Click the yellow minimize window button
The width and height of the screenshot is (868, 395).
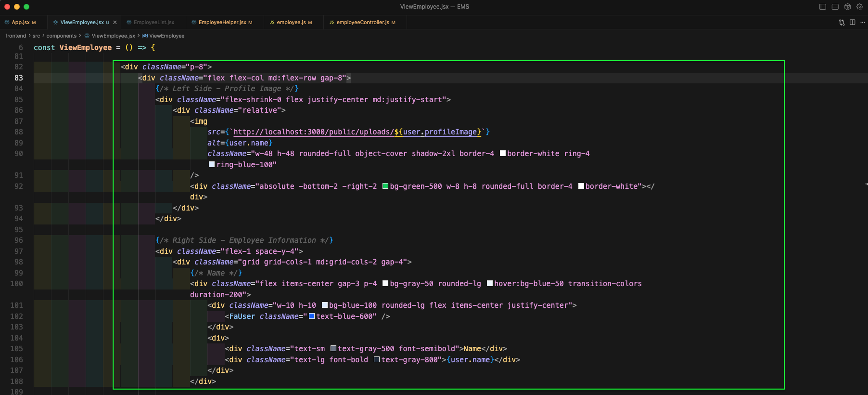17,7
